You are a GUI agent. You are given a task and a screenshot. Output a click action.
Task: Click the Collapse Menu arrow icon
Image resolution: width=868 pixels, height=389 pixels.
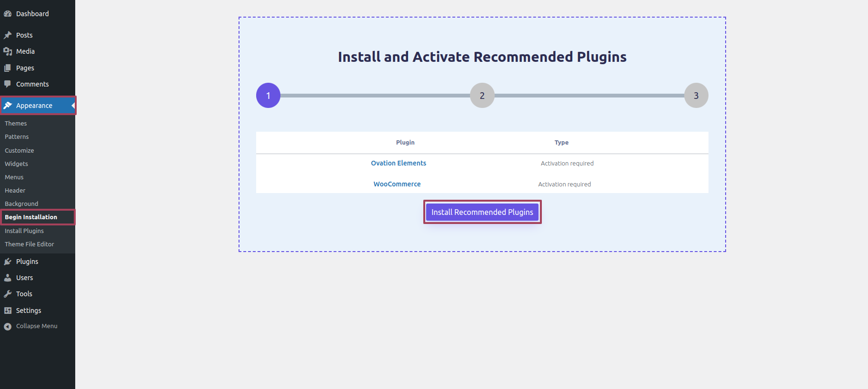tap(8, 326)
